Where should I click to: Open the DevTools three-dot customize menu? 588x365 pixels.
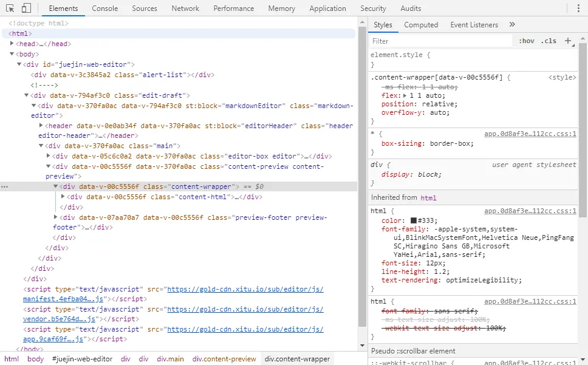[x=578, y=9]
